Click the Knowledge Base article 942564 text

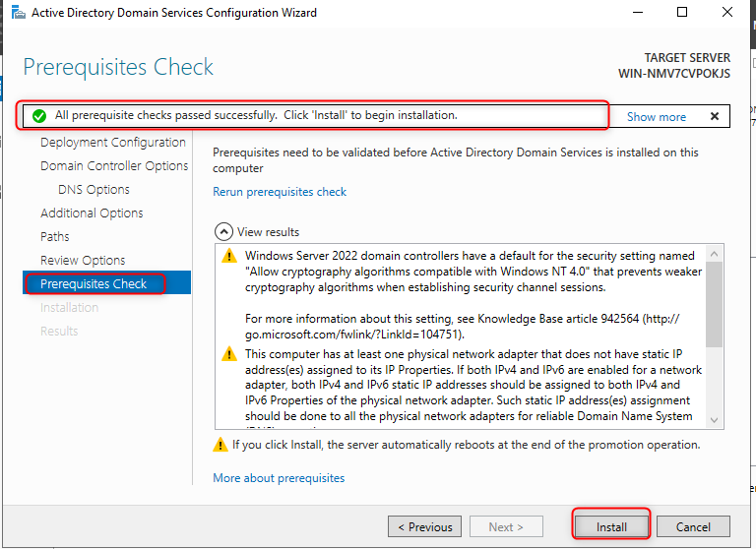558,319
